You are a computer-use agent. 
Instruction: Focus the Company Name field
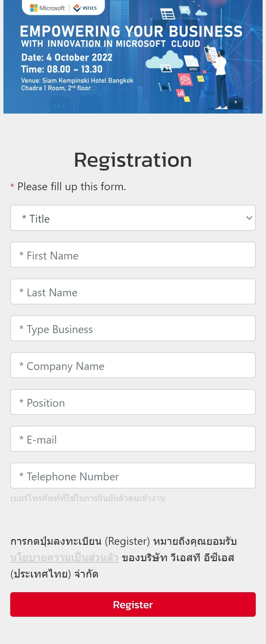(133, 365)
